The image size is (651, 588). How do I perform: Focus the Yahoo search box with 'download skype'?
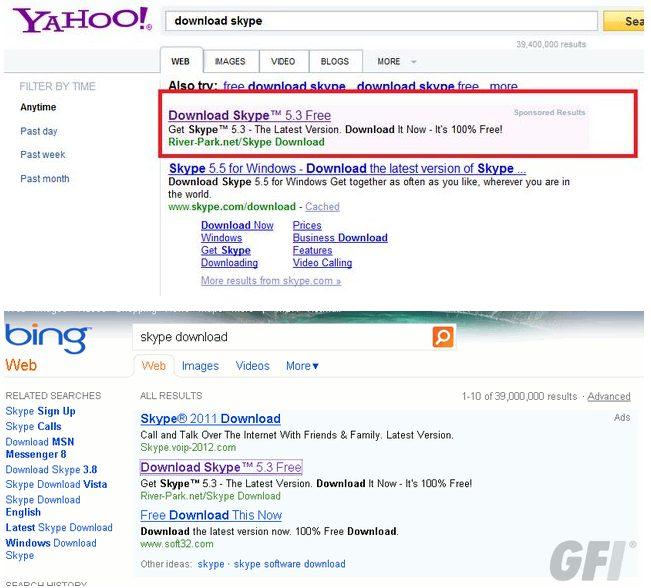click(x=381, y=21)
